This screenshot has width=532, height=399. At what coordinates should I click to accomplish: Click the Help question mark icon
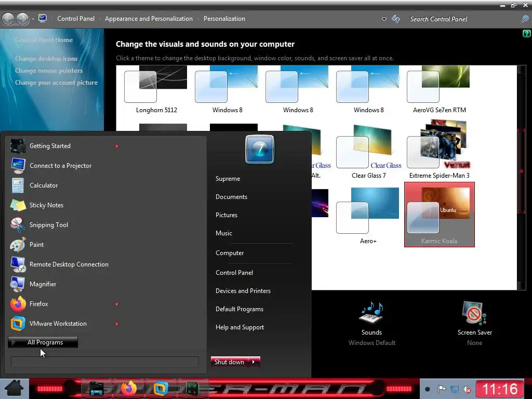(526, 33)
